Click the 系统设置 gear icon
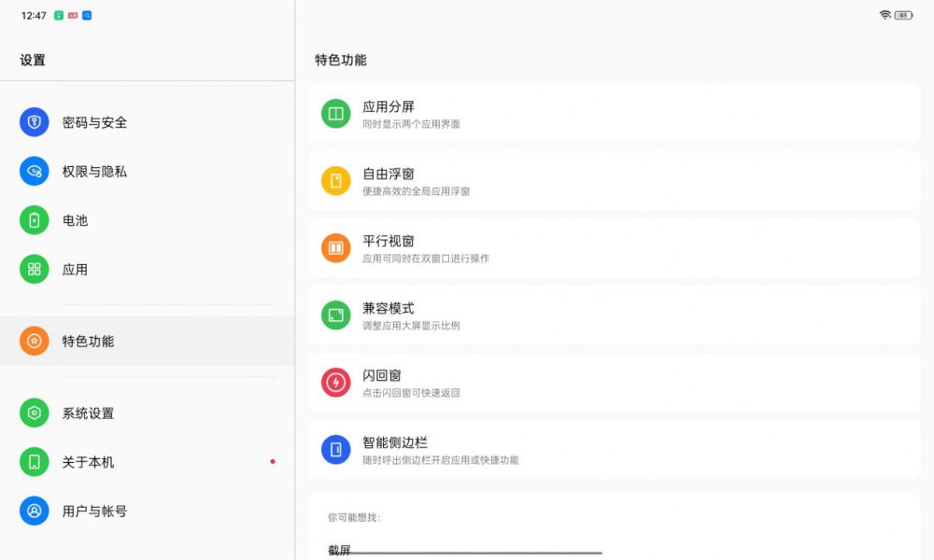Viewport: 934px width, 560px height. [34, 413]
